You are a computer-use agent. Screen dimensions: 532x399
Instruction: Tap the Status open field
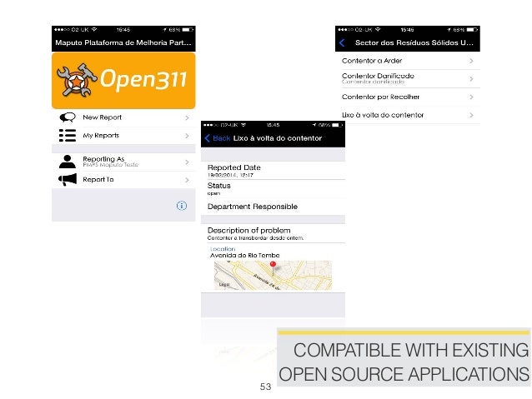273,189
